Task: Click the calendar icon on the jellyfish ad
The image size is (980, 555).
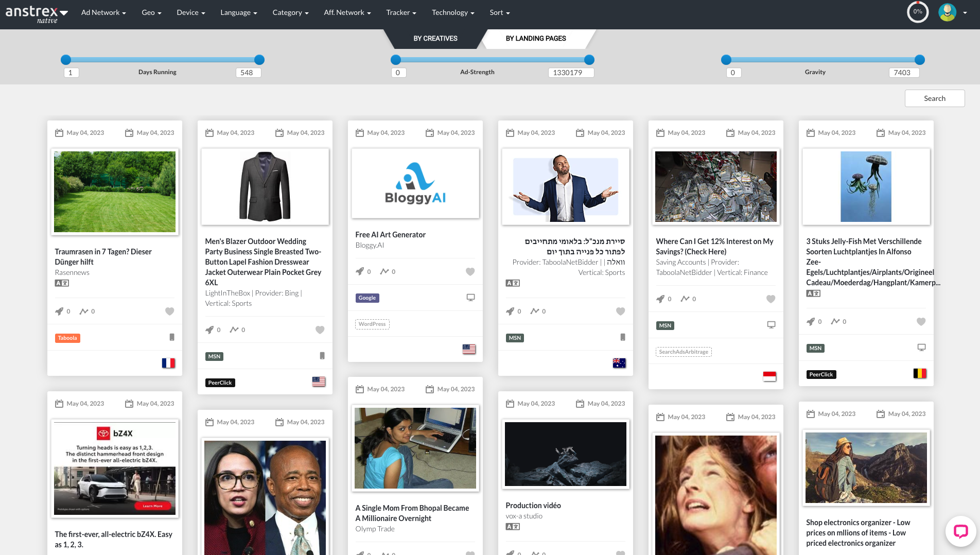Action: [812, 132]
